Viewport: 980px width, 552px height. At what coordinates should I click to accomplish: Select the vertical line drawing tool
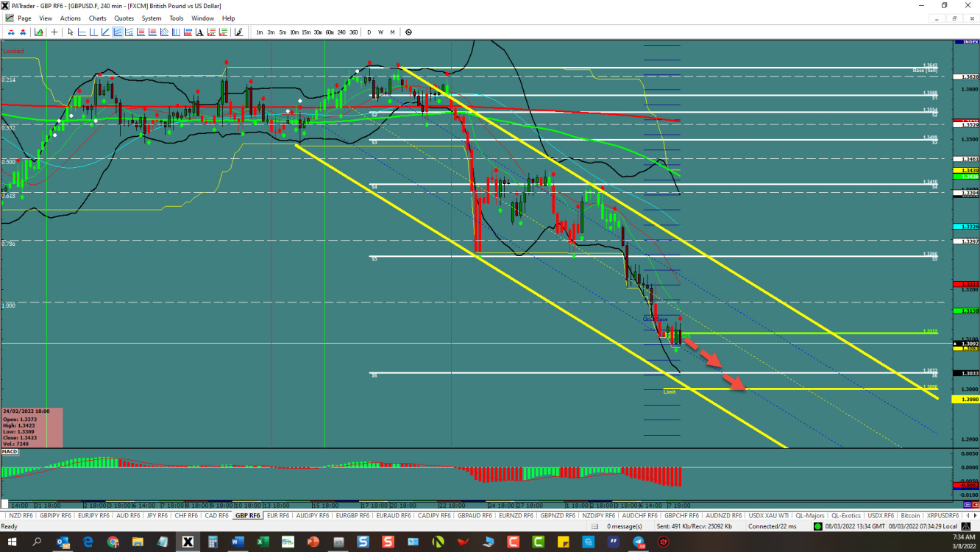(93, 32)
